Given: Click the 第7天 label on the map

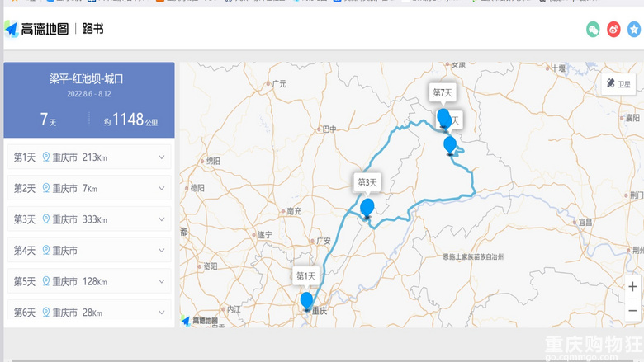Looking at the screenshot, I should pyautogui.click(x=443, y=92).
